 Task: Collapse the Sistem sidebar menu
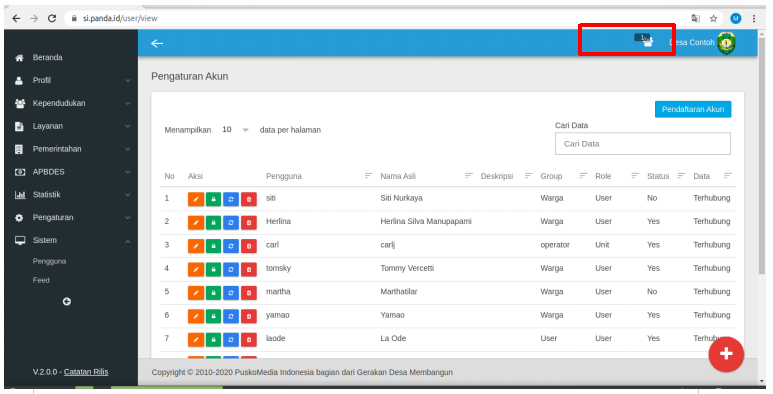(x=72, y=240)
